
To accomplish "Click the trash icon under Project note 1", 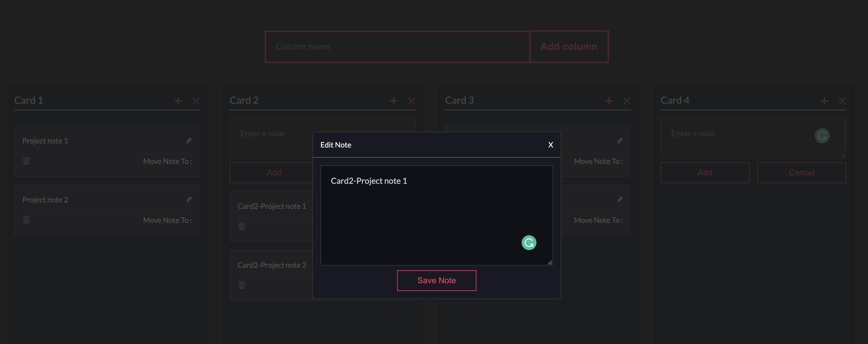I will point(26,161).
